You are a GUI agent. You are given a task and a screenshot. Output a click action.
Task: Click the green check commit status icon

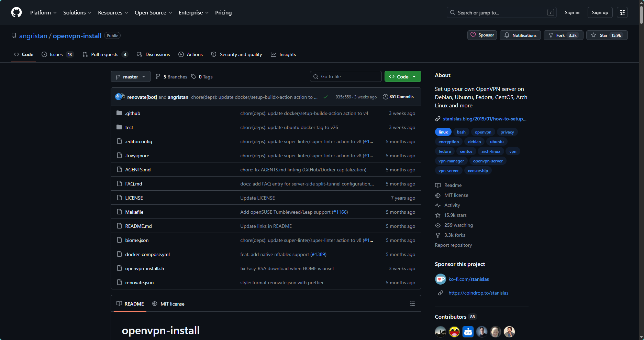coord(325,97)
